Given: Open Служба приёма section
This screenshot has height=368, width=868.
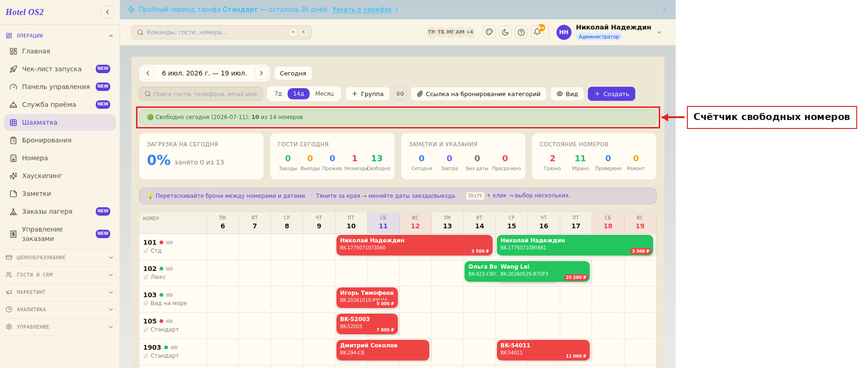Looking at the screenshot, I should [x=60, y=105].
